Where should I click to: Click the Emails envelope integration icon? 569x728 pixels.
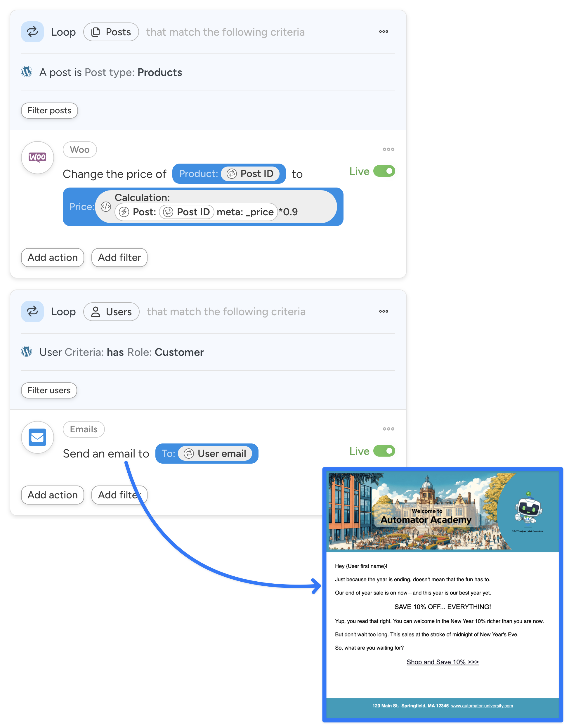point(37,437)
